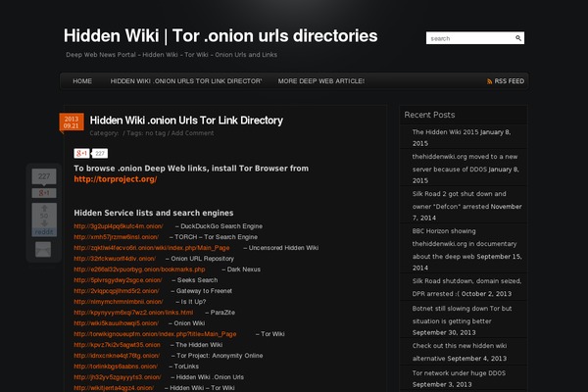Image resolution: width=588 pixels, height=392 pixels.
Task: Open Hidden Wiki .onion Urls Tor Link Directory menu
Action: click(186, 81)
